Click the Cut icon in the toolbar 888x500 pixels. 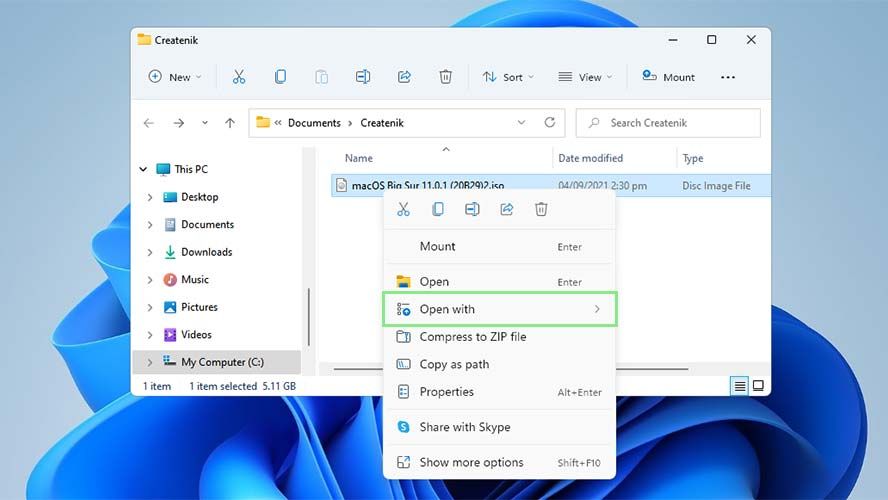pos(239,77)
